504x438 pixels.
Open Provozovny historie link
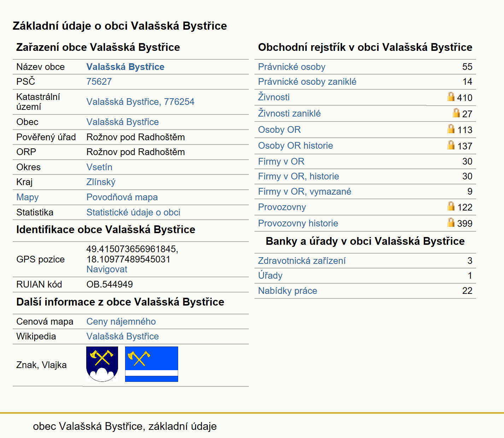(x=298, y=223)
